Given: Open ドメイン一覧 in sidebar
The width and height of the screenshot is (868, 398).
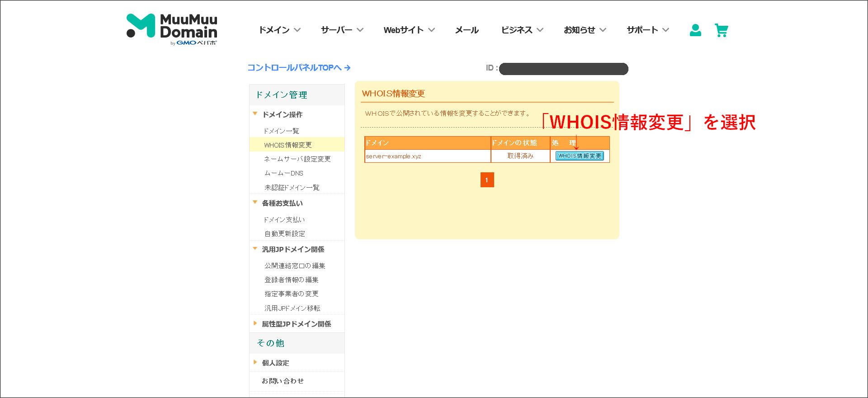Looking at the screenshot, I should 282,131.
